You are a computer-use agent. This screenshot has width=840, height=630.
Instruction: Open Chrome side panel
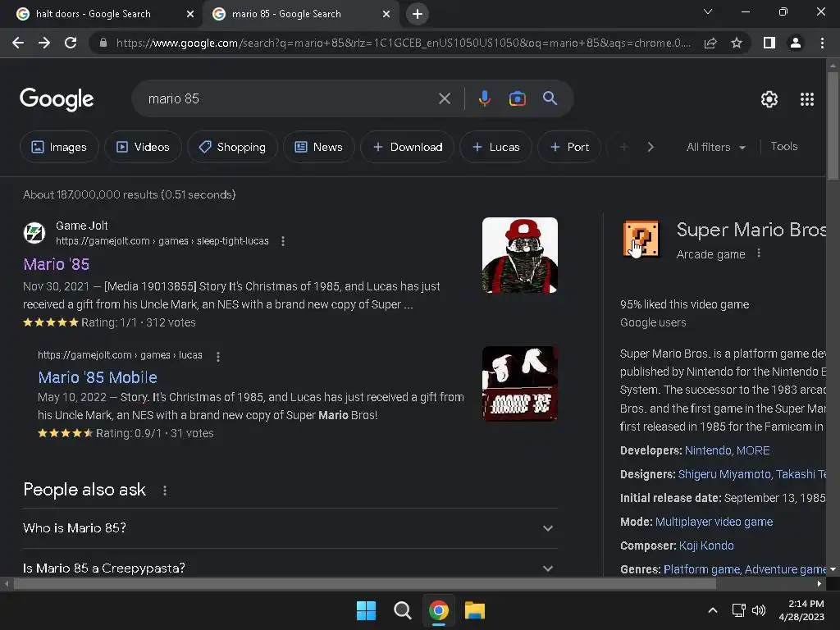click(769, 43)
